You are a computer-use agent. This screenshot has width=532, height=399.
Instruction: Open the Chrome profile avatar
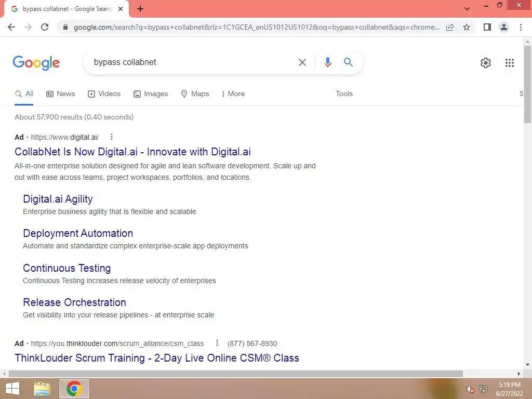click(504, 27)
